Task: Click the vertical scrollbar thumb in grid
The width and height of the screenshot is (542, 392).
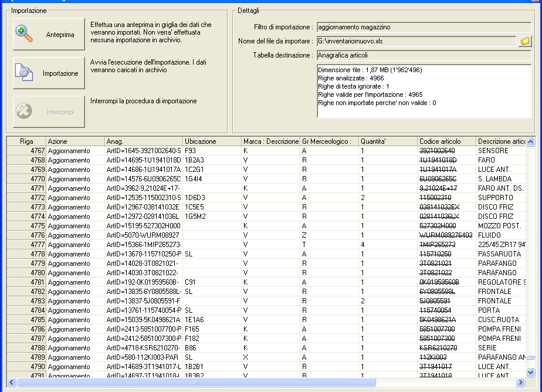Action: tap(531, 357)
